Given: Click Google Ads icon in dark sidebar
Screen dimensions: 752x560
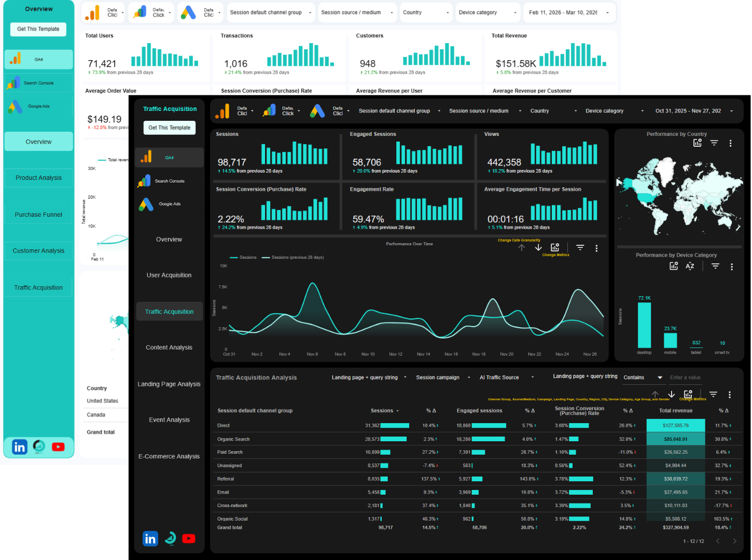Looking at the screenshot, I should 146,204.
